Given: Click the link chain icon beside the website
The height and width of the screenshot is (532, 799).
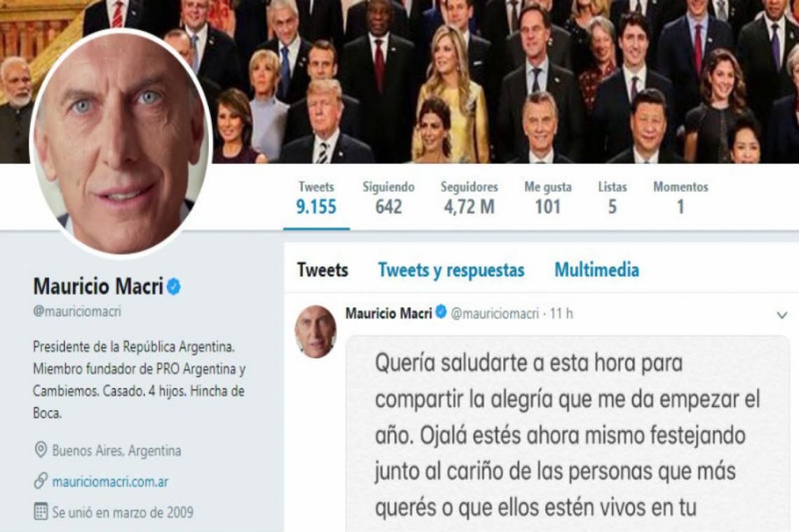Looking at the screenshot, I should click(40, 481).
